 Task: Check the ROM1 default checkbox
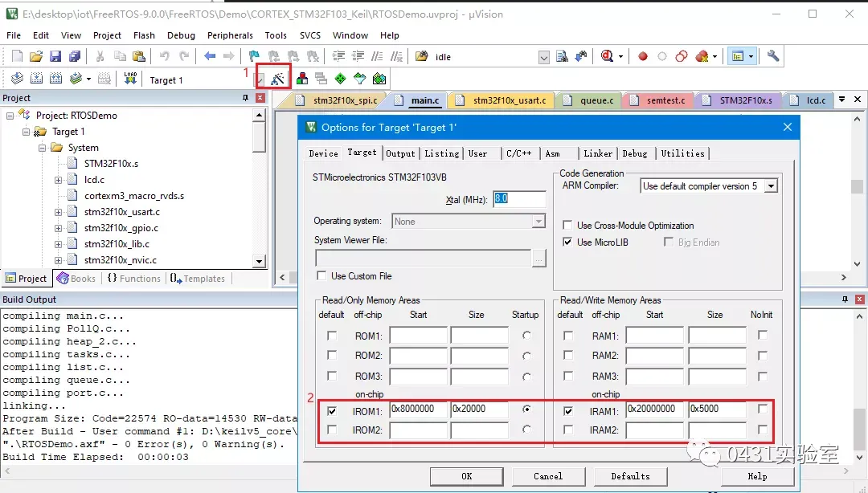pos(332,336)
